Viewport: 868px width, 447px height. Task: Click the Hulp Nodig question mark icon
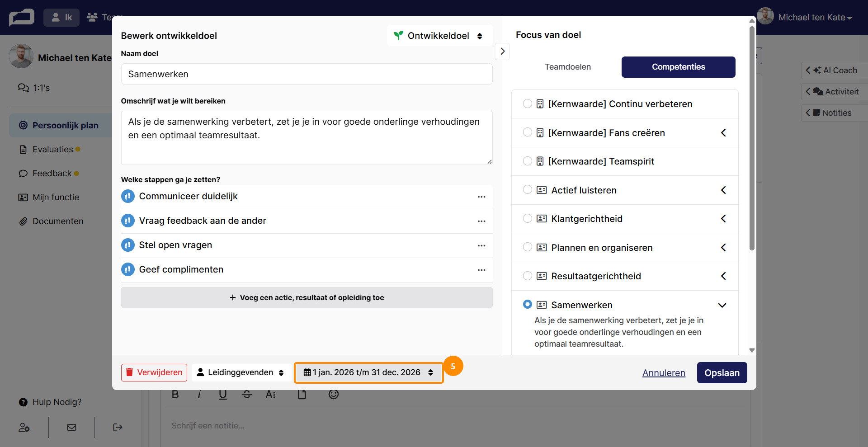(x=23, y=402)
